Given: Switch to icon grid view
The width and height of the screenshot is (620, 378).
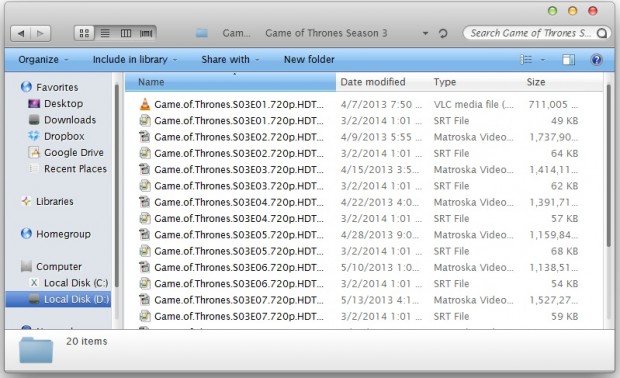Looking at the screenshot, I should (x=84, y=33).
